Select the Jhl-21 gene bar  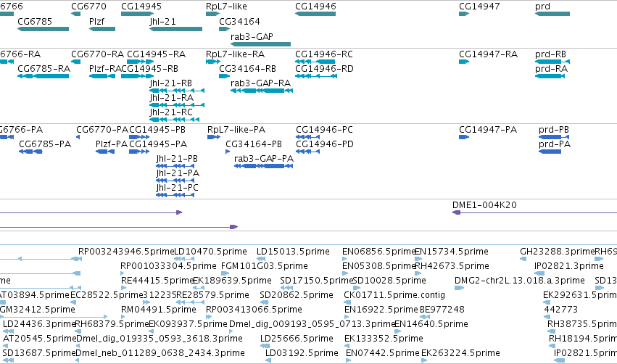coord(176,29)
